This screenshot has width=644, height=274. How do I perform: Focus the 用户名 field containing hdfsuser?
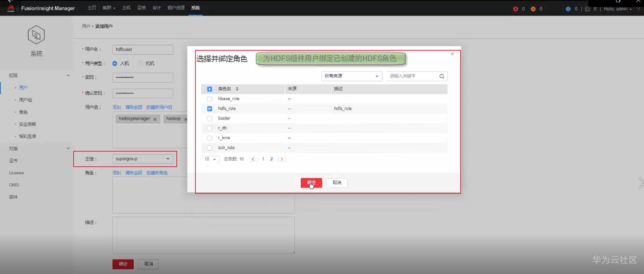(x=143, y=50)
